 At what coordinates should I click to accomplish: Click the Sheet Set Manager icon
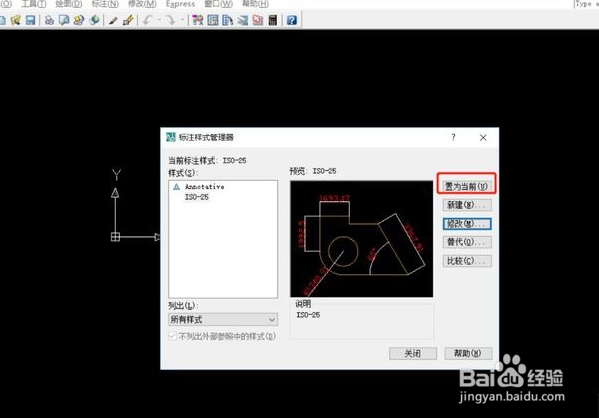click(x=243, y=20)
